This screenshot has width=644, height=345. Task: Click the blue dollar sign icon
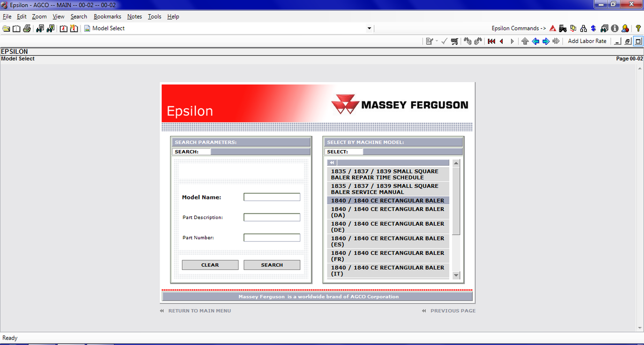point(593,28)
